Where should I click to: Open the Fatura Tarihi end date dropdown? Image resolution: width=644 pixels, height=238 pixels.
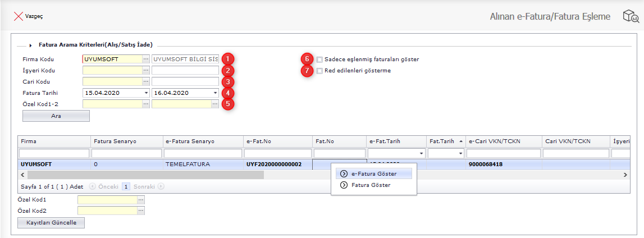tap(215, 93)
